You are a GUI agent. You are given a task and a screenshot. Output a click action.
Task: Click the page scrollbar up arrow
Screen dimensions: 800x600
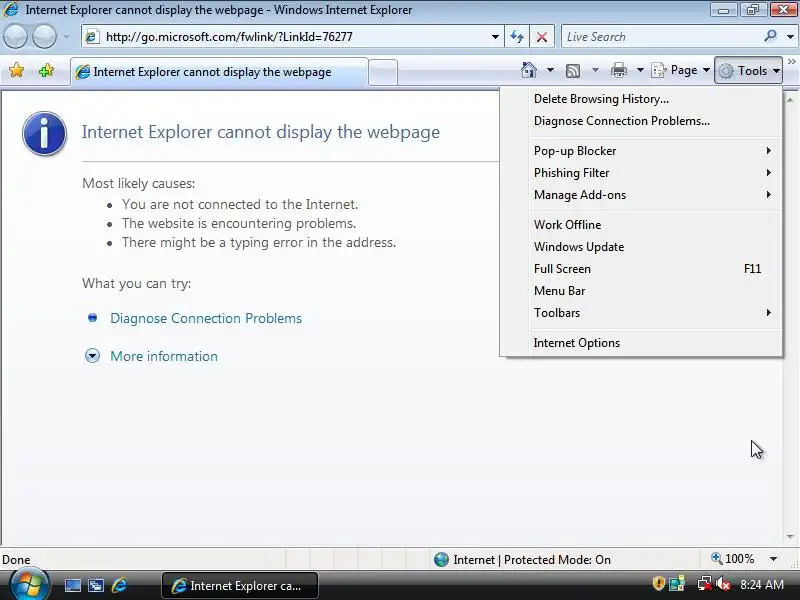790,99
